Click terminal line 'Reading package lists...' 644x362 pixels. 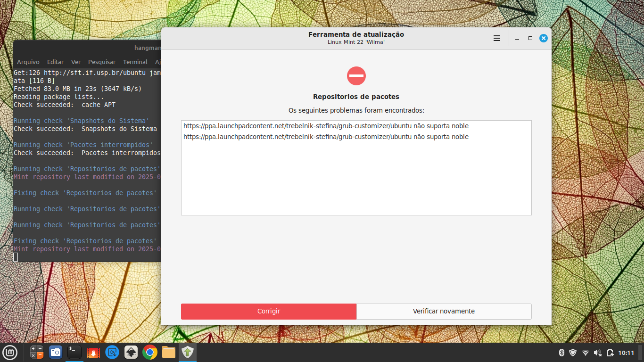coord(58,97)
